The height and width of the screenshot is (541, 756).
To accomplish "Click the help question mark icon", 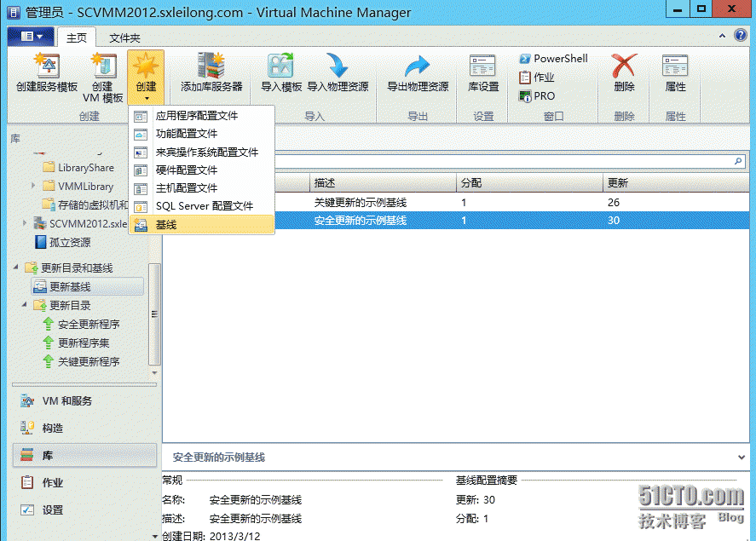I will [740, 35].
